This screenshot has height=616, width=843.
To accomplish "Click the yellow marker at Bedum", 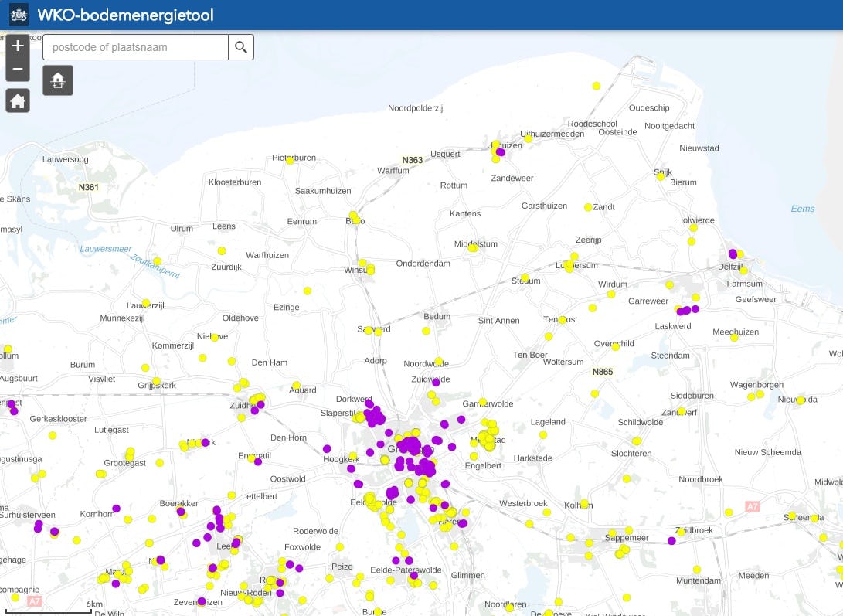I will 426,331.
